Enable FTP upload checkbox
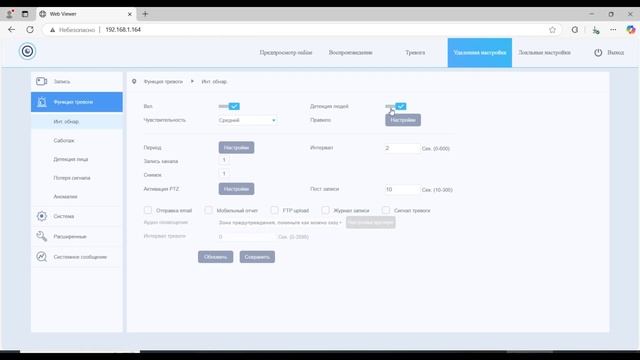 tap(275, 210)
